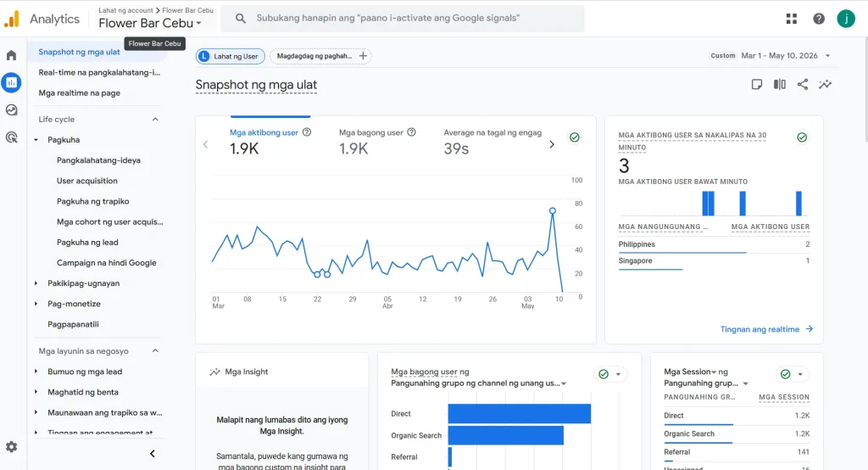The height and width of the screenshot is (470, 868).
Task: Open the date range dropdown Mar 1 - May 10, 2026
Action: click(x=786, y=55)
